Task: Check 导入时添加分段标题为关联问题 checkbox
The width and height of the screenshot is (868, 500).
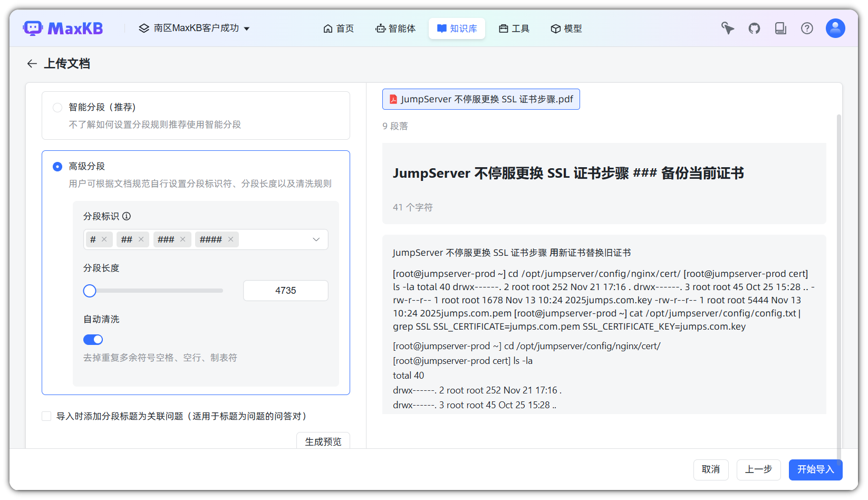Action: tap(46, 416)
